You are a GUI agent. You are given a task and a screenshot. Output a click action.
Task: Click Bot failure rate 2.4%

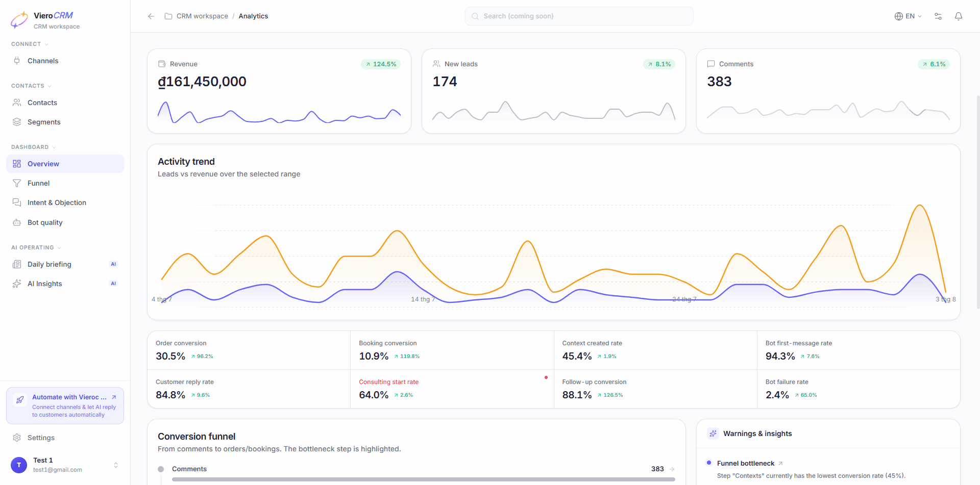(x=859, y=389)
